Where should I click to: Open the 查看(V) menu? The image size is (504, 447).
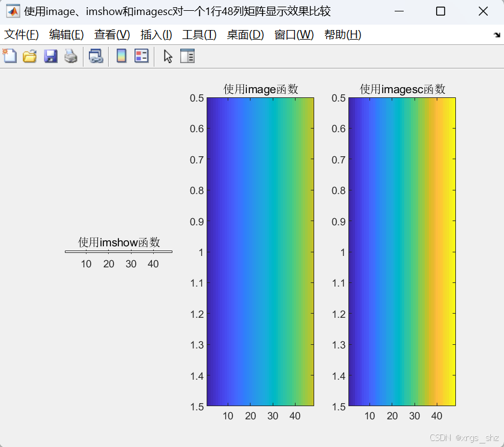(x=111, y=34)
